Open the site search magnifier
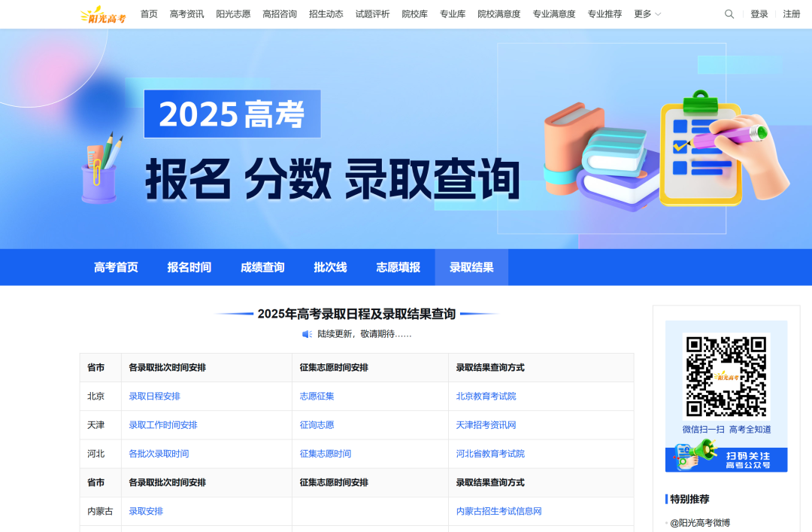 point(729,14)
